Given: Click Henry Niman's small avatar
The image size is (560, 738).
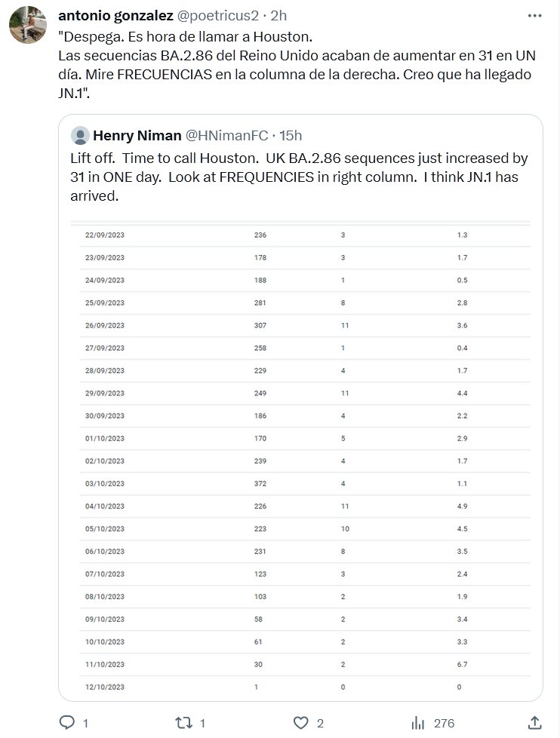Looking at the screenshot, I should tap(81, 136).
